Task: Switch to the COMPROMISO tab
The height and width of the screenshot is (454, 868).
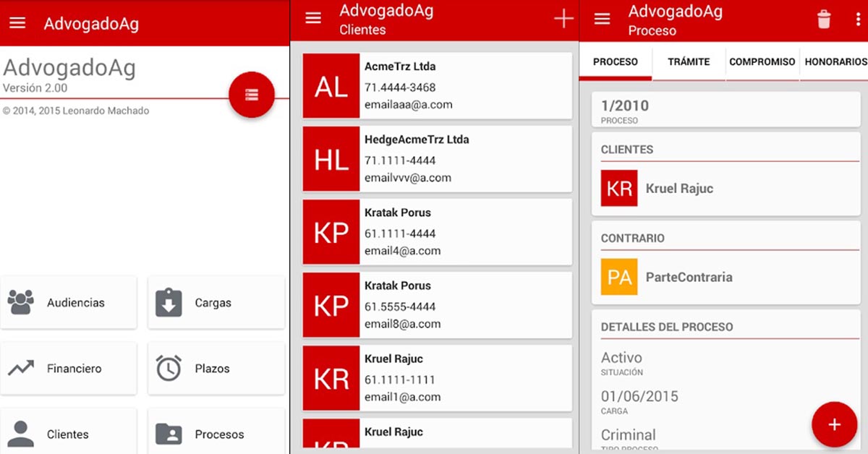Action: pyautogui.click(x=762, y=62)
